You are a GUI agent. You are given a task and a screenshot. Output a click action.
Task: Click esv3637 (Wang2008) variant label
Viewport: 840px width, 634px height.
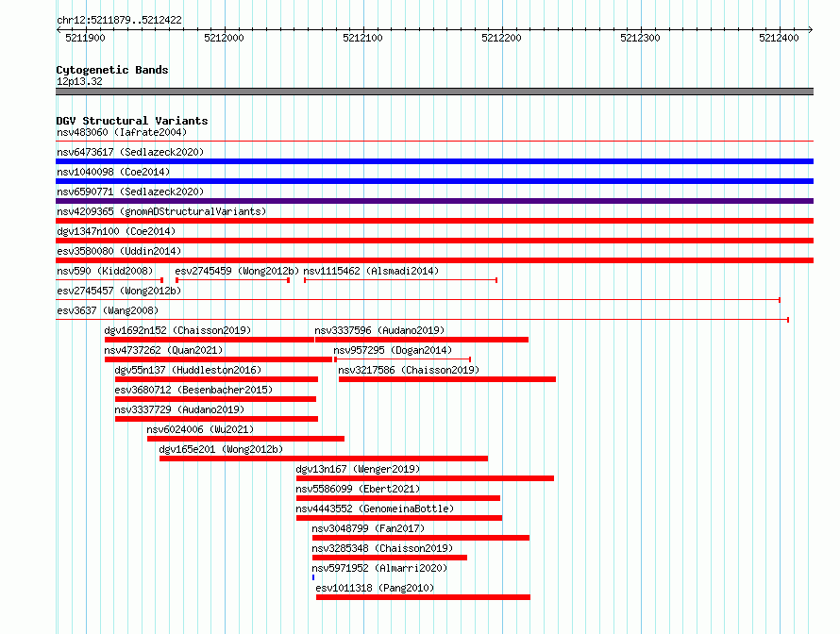(108, 310)
